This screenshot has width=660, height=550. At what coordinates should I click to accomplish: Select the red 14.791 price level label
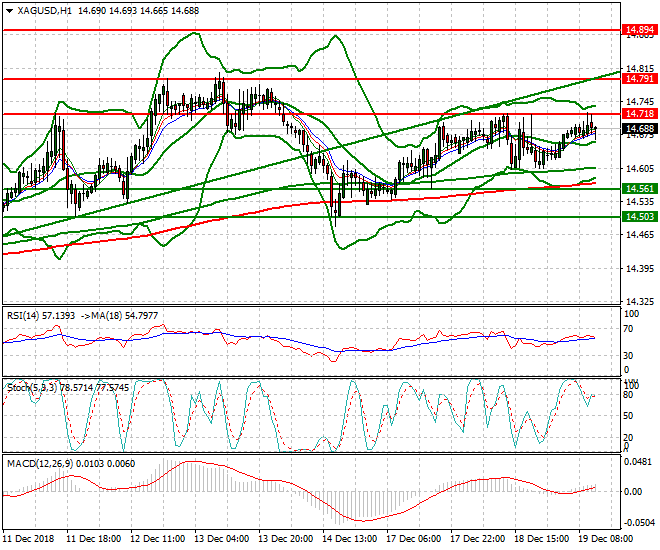pyautogui.click(x=640, y=79)
